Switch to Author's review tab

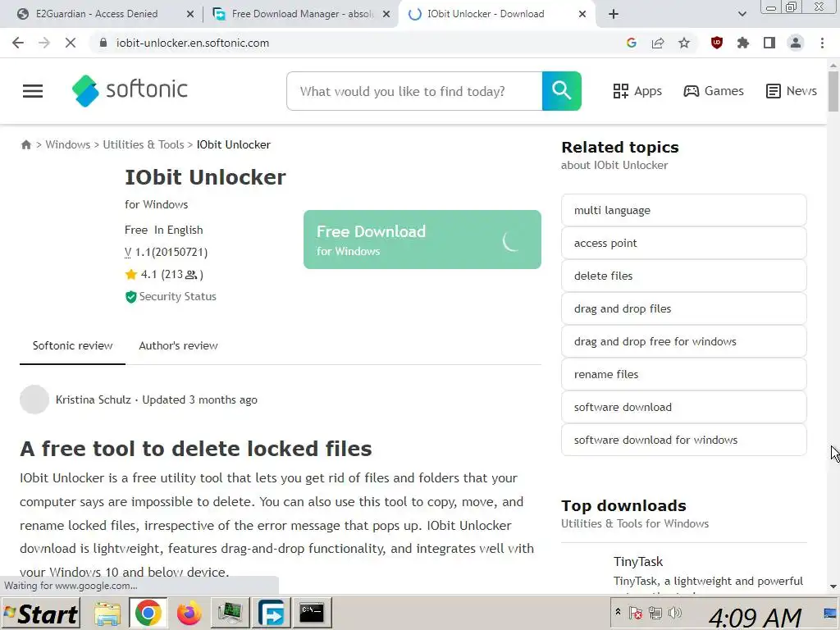pyautogui.click(x=178, y=346)
